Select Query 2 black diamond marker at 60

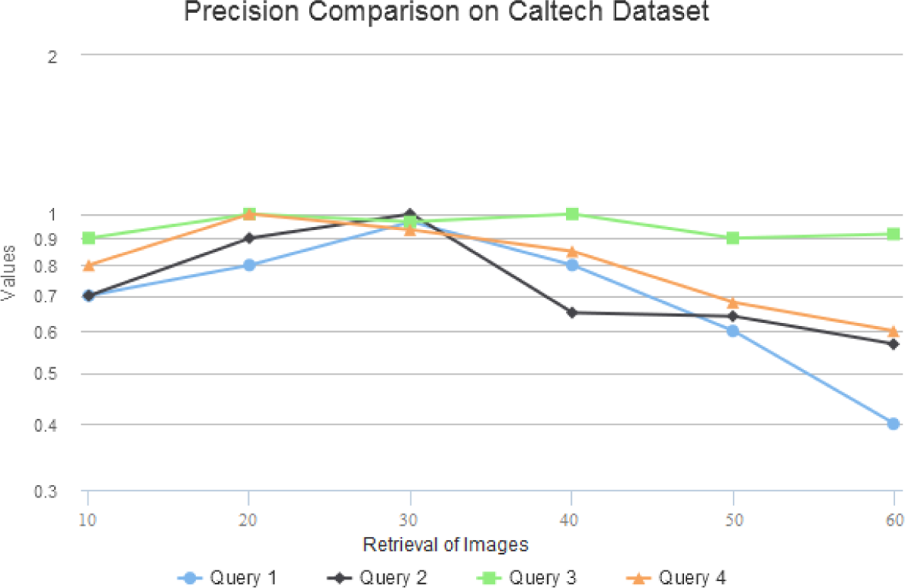tap(894, 344)
